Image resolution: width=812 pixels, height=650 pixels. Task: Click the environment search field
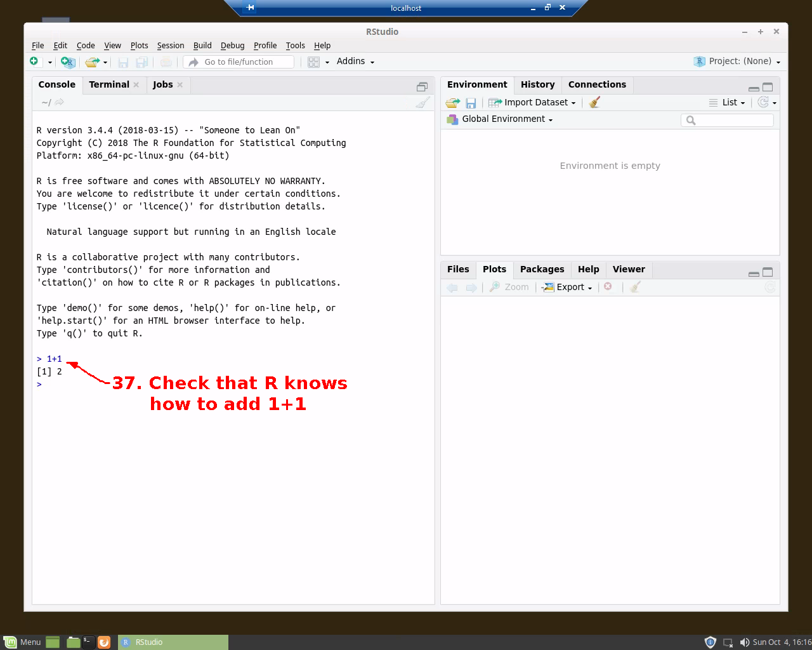(727, 120)
